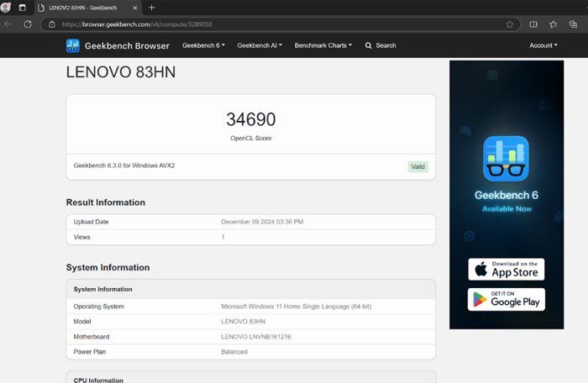Open Collections icon in browser toolbar
588x383 pixels.
[x=573, y=24]
